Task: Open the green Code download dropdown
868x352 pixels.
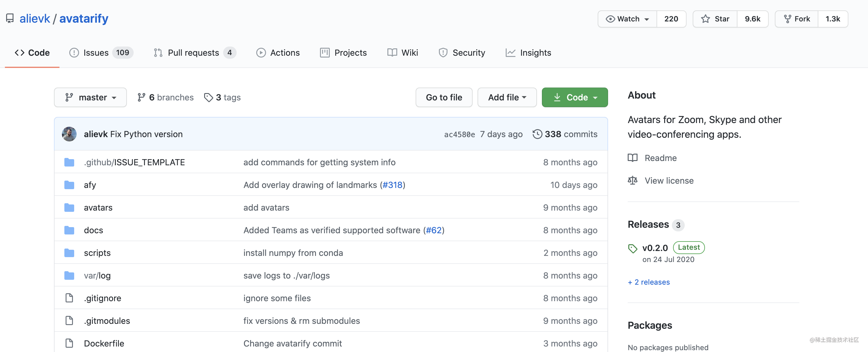Action: tap(574, 97)
